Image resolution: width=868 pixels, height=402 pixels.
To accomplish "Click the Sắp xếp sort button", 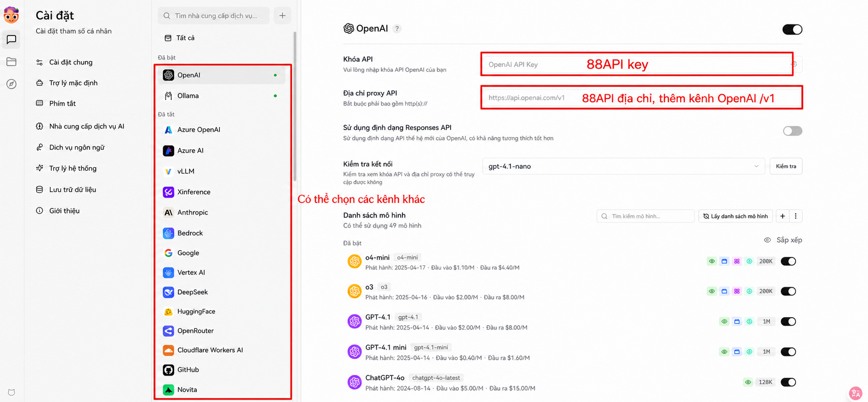I will point(789,240).
